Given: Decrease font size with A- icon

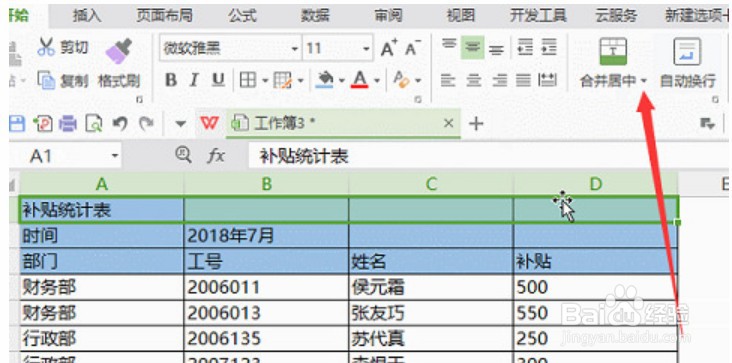Looking at the screenshot, I should click(x=412, y=48).
